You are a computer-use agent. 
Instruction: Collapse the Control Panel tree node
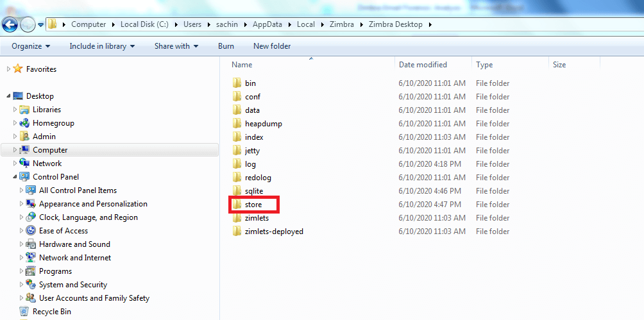pyautogui.click(x=15, y=177)
